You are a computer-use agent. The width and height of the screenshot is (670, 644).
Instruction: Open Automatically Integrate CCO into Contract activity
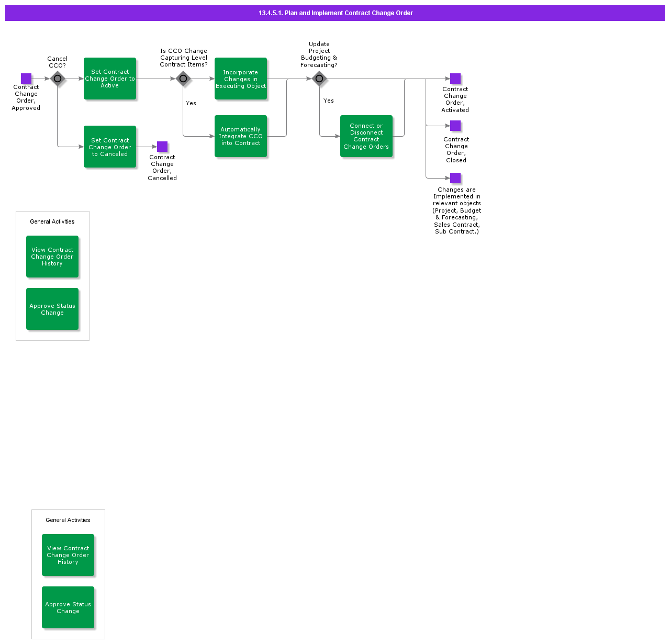point(241,136)
